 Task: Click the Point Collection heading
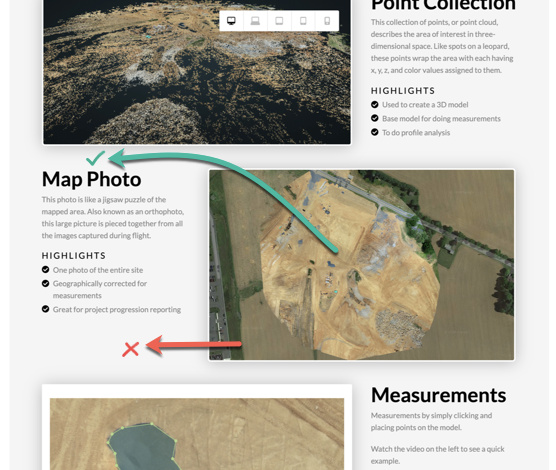tap(443, 5)
